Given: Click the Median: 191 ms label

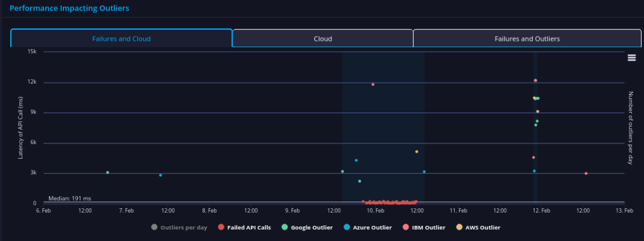Looking at the screenshot, I should 70,199.
